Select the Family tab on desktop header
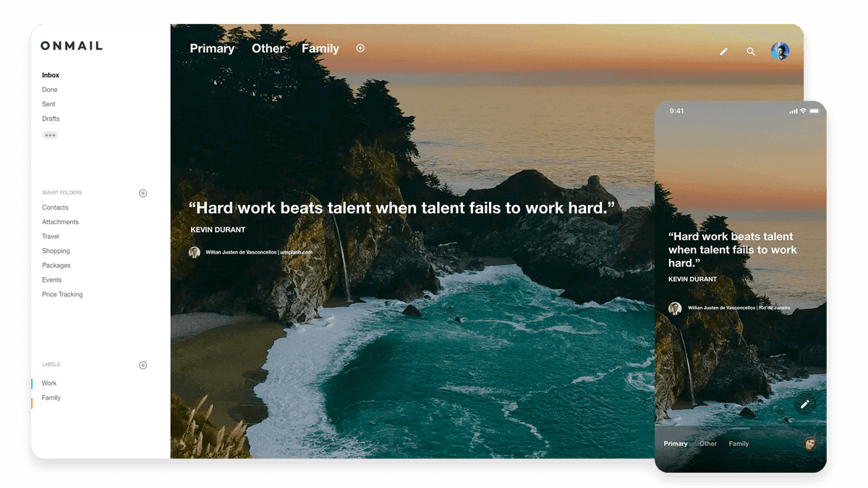Screen dimensions: 868x488 click(320, 48)
